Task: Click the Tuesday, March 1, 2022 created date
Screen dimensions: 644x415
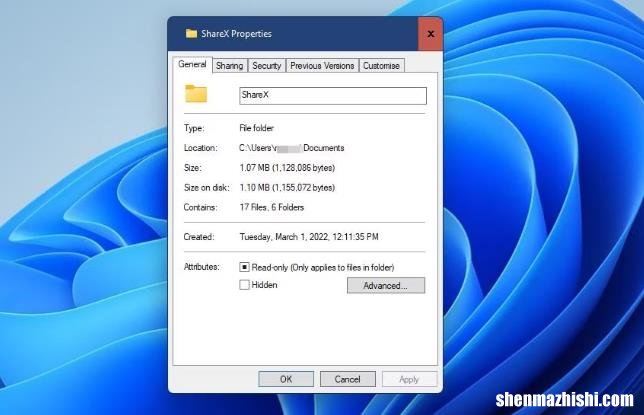Action: point(309,237)
